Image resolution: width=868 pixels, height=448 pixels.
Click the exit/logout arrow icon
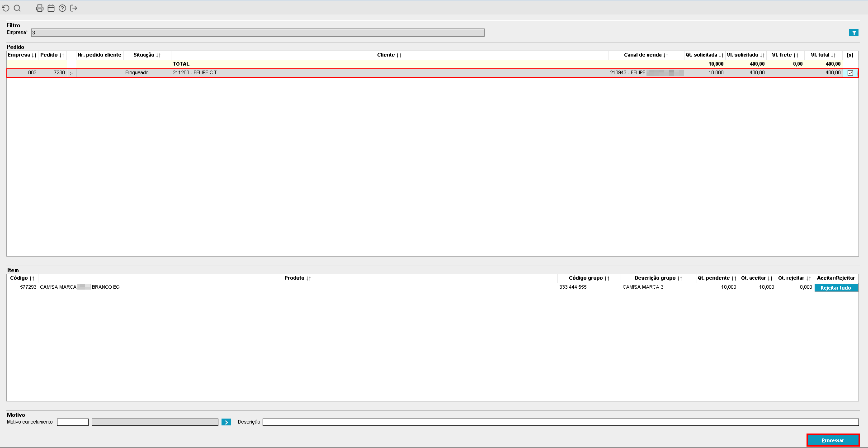[74, 8]
